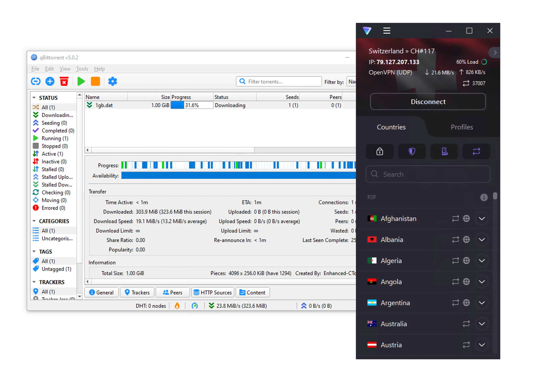
Task: Expand the Albania server list chevron
Action: pos(482,239)
